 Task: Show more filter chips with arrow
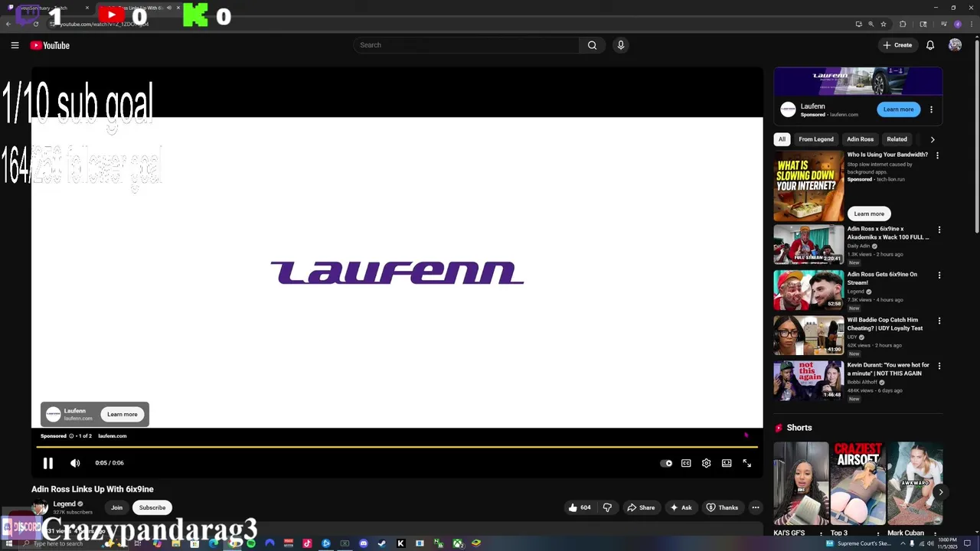(932, 139)
